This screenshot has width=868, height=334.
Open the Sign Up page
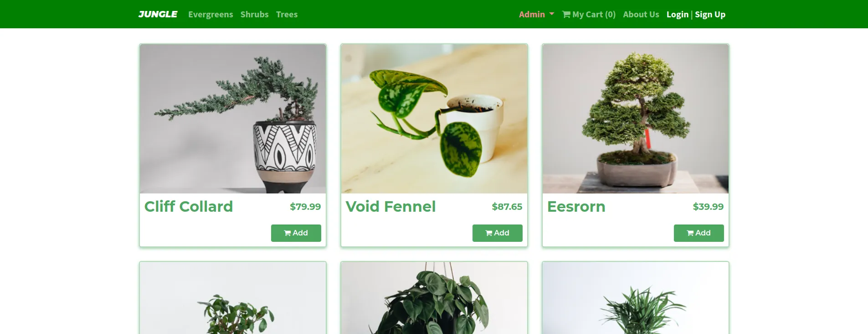click(x=710, y=15)
